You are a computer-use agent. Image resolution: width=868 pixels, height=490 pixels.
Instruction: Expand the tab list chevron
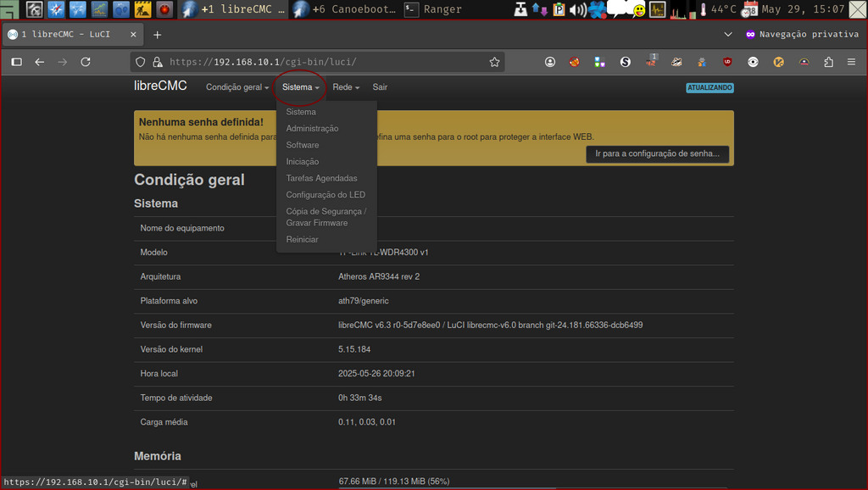point(727,34)
